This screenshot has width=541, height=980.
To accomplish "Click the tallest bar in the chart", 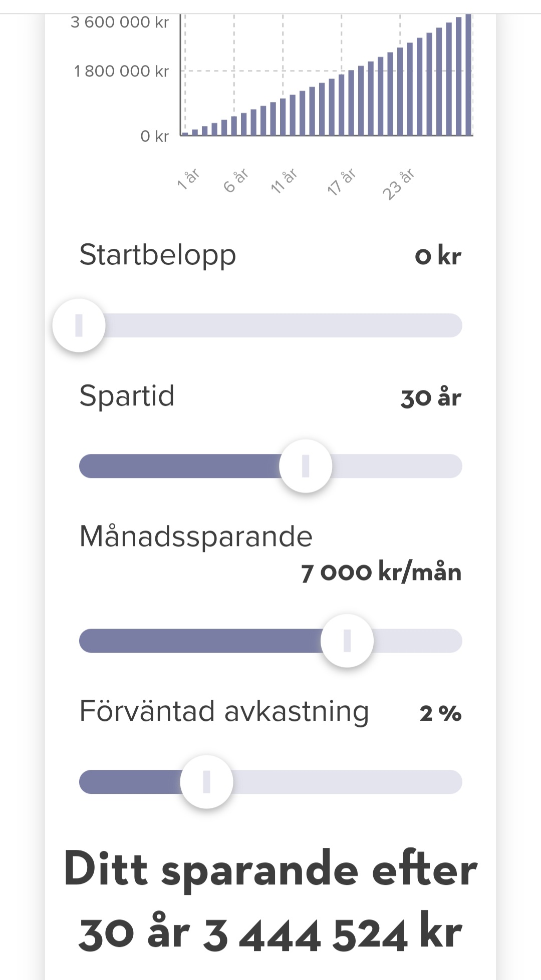I will [x=468, y=75].
